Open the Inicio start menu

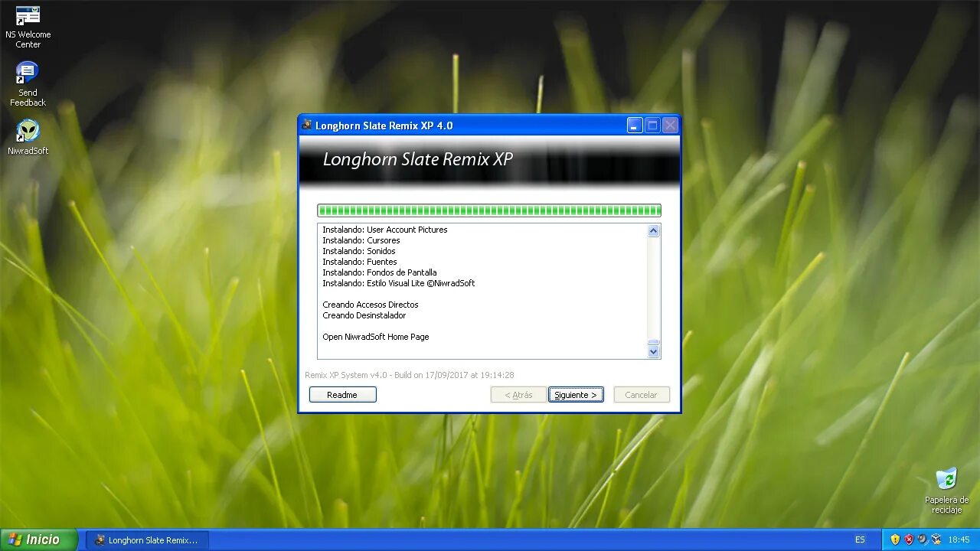click(x=38, y=540)
